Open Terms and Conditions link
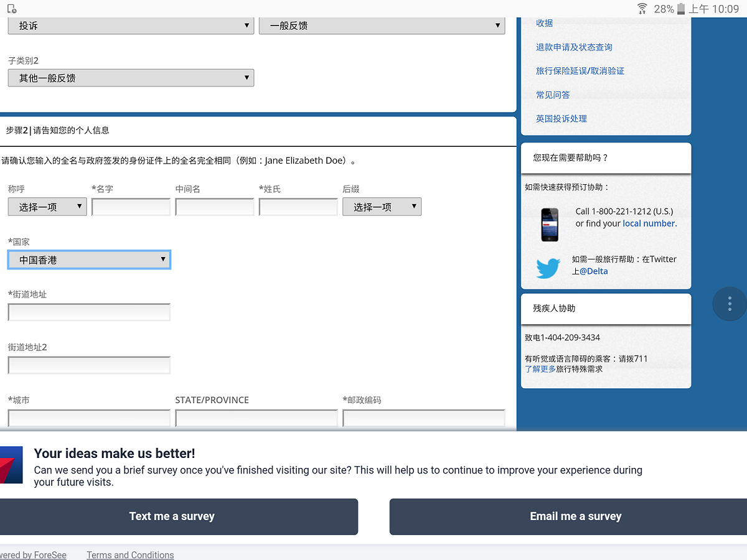Screen dimensions: 747x560 tap(130, 555)
